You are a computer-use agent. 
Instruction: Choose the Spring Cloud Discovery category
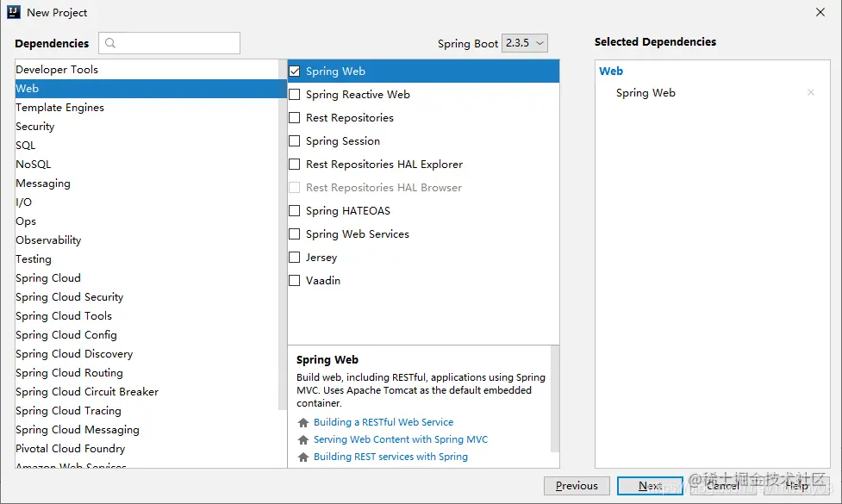[x=74, y=354]
